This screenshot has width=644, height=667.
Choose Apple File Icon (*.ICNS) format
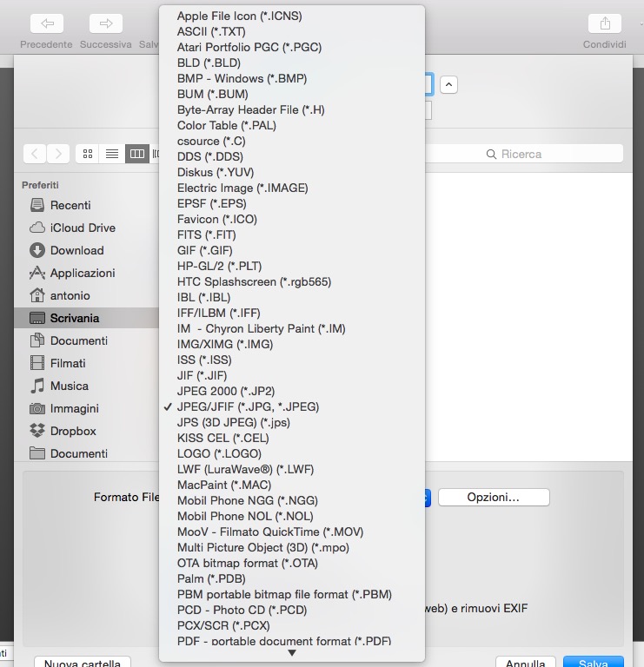coord(292,17)
